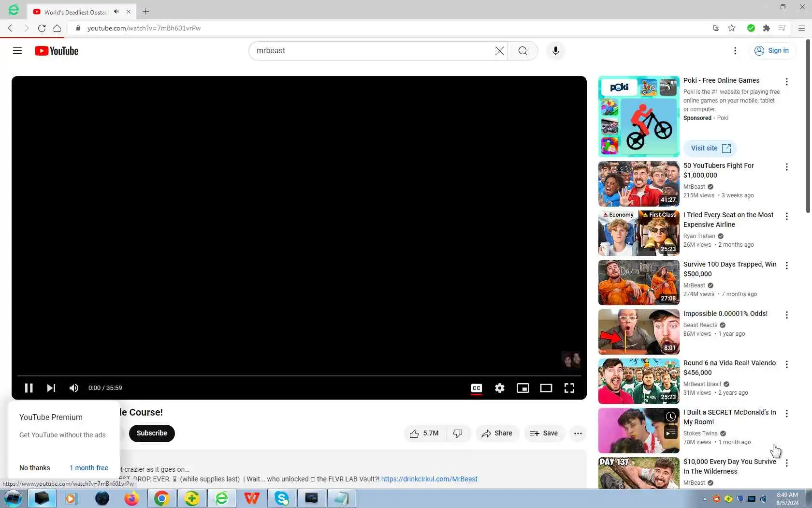Like the video with 5.7M likes
Viewport: 812px width, 508px height.
(x=424, y=433)
